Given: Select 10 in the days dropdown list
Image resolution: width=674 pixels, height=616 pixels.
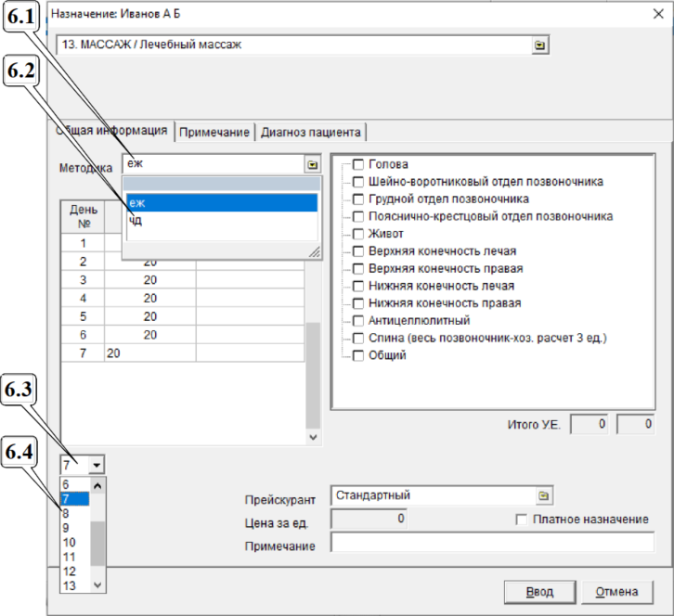Looking at the screenshot, I should tap(70, 542).
